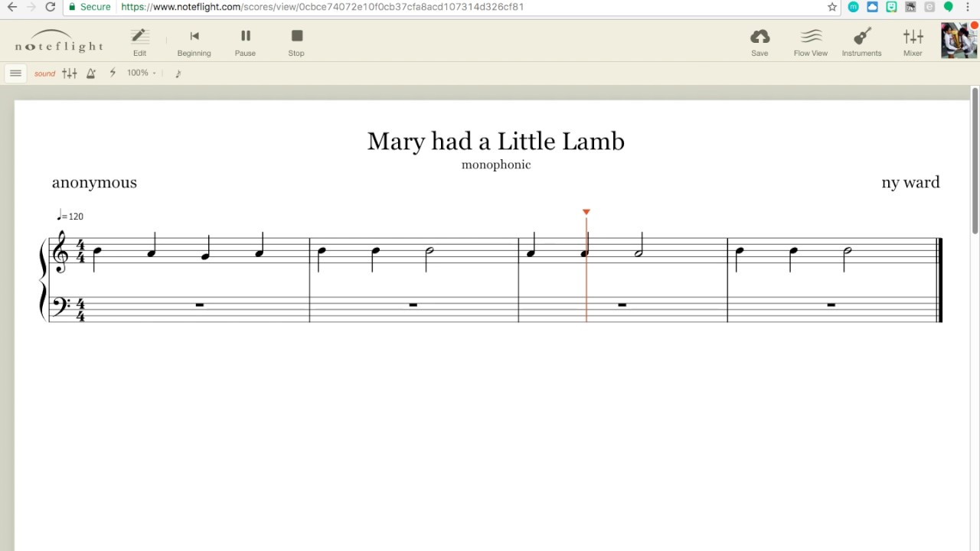Select bass staff rest in measure four
The width and height of the screenshot is (980, 551).
click(x=831, y=305)
